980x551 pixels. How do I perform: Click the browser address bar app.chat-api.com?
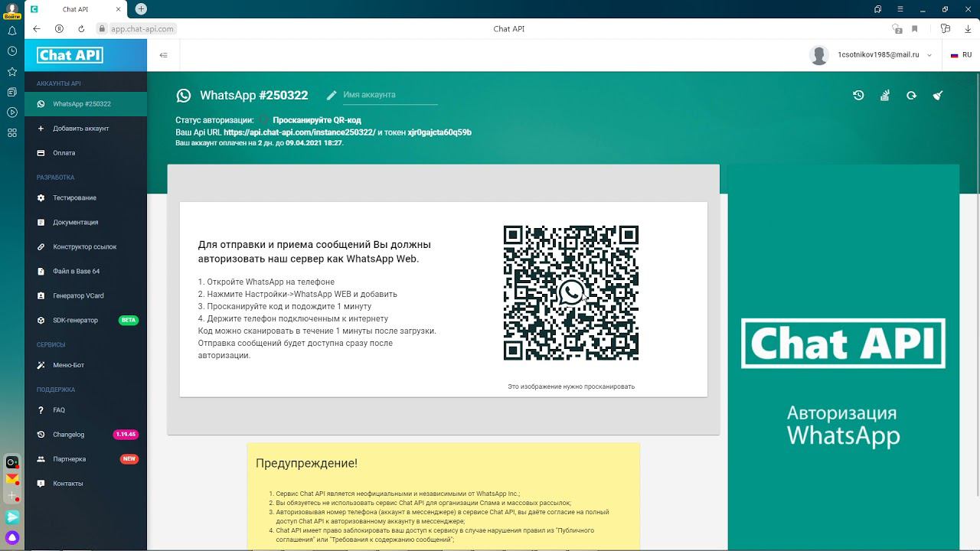pyautogui.click(x=142, y=28)
